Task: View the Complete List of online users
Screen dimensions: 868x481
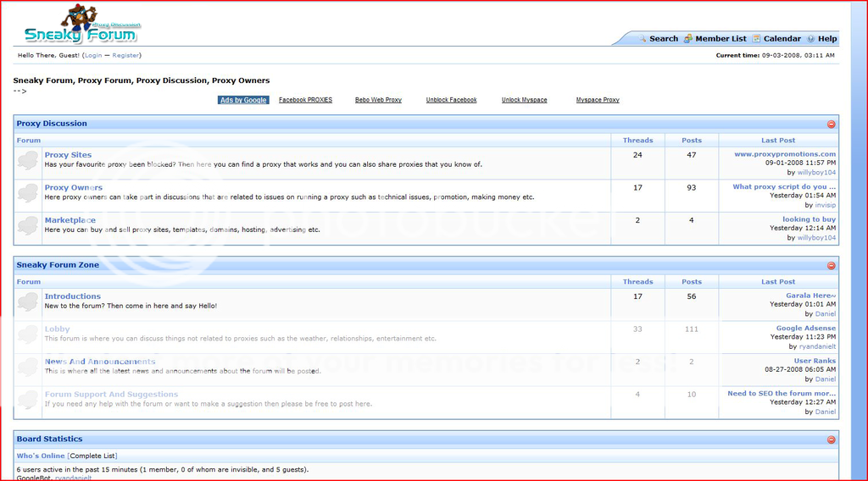Action: click(x=92, y=456)
